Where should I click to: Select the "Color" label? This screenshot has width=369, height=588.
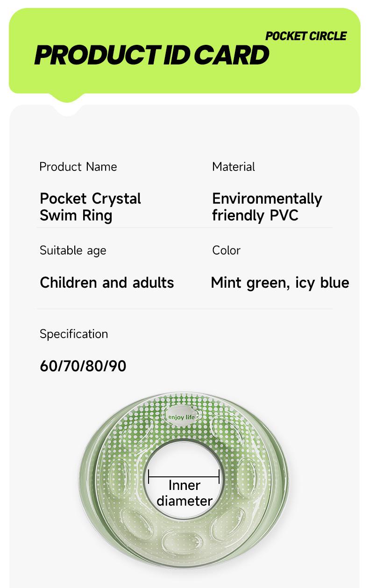226,250
